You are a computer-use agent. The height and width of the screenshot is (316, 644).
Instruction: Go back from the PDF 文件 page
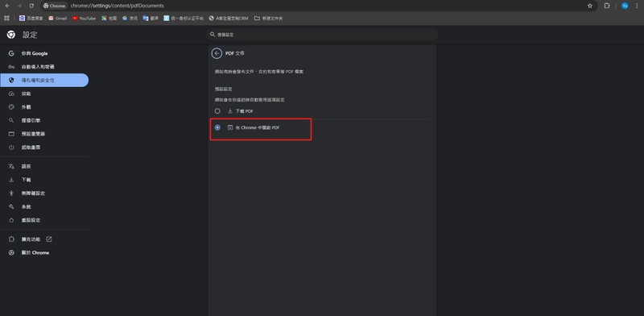coord(217,53)
